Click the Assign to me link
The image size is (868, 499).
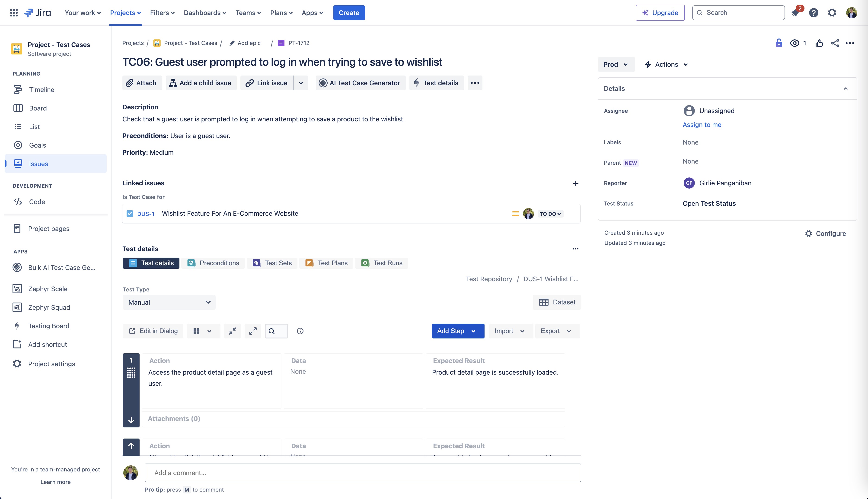(x=702, y=124)
